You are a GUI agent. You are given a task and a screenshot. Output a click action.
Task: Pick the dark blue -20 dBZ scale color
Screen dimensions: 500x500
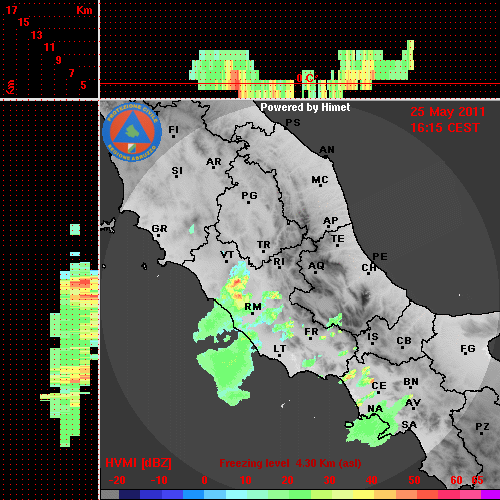click(x=129, y=495)
